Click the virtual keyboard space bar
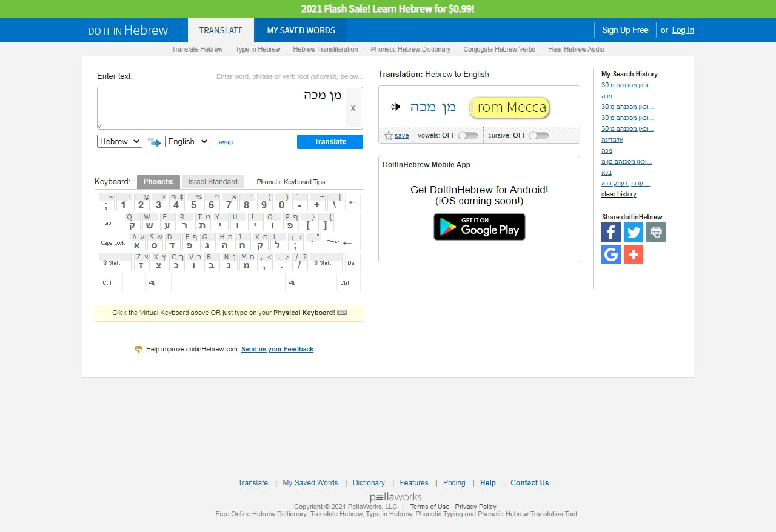The image size is (776, 532). pos(227,282)
